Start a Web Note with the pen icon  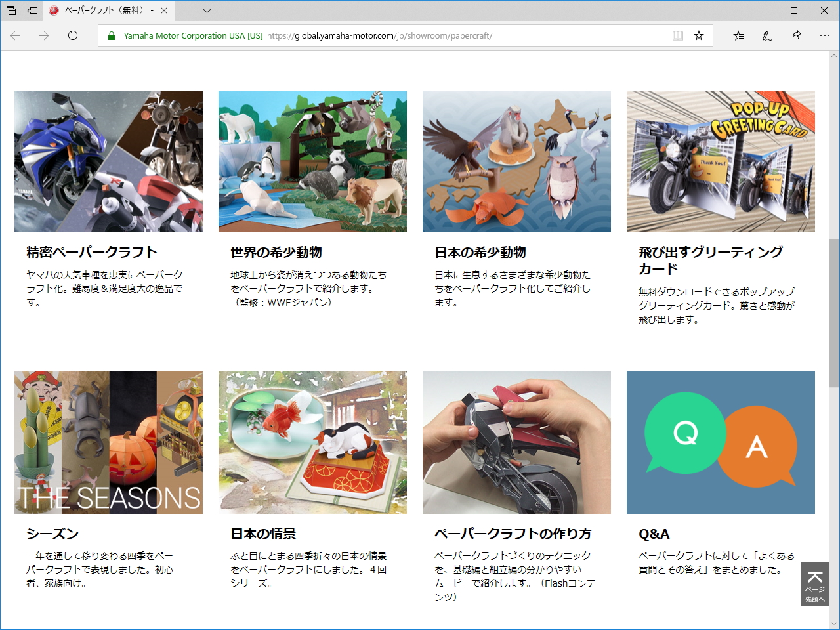click(x=766, y=35)
